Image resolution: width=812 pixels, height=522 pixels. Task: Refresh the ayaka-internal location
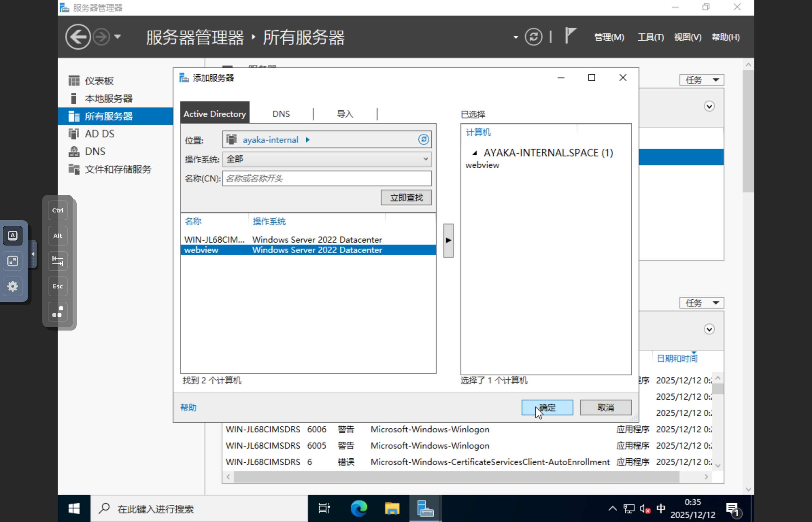point(423,140)
